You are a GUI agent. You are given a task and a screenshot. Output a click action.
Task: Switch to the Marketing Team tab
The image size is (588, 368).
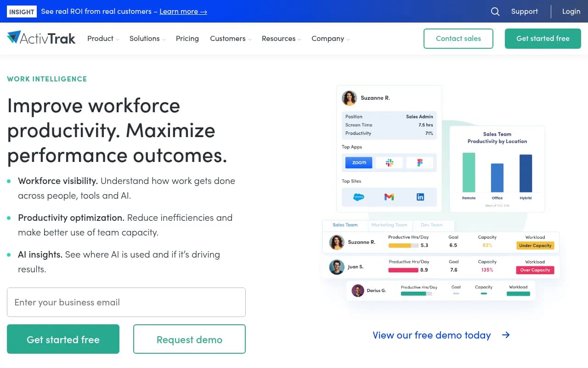click(x=389, y=225)
